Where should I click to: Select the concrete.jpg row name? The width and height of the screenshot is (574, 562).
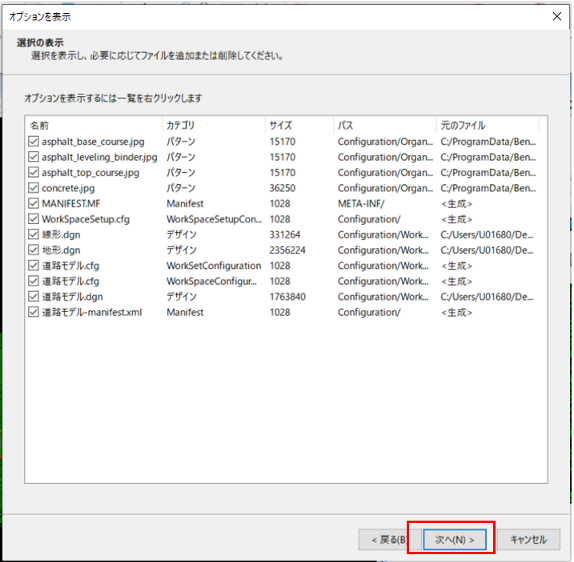[68, 188]
